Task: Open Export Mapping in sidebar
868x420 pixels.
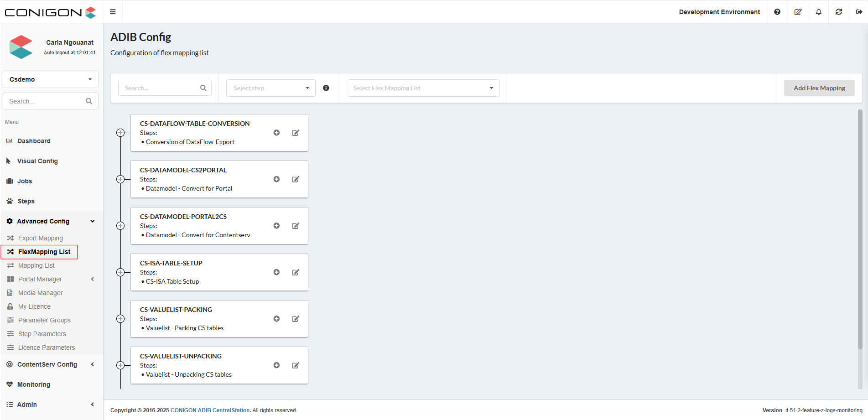Action: click(40, 238)
